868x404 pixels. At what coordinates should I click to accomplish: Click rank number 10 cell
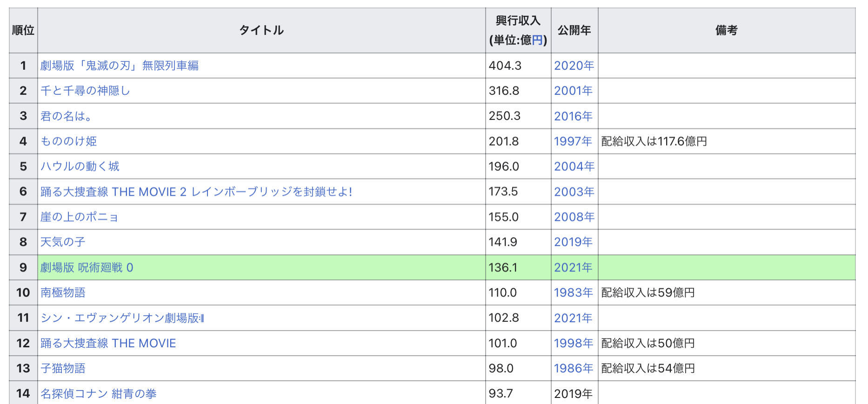(23, 293)
